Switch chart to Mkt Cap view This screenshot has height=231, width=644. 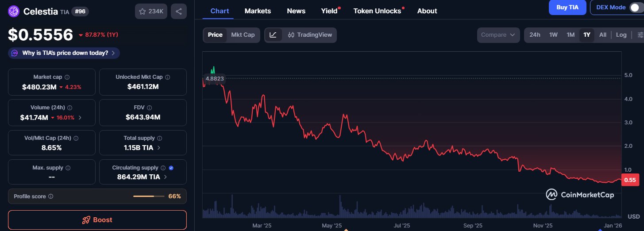point(243,35)
